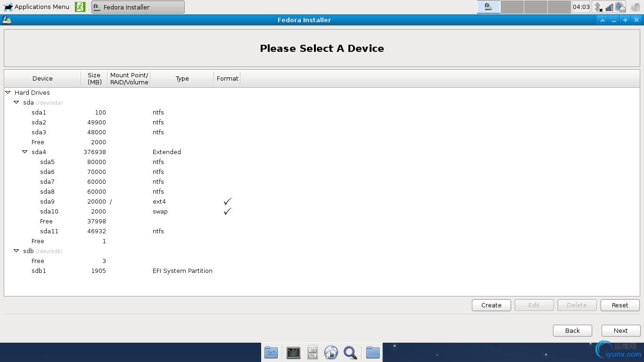Screen dimensions: 644x362
Task: Open the Applications Menu
Action: pyautogui.click(x=37, y=7)
